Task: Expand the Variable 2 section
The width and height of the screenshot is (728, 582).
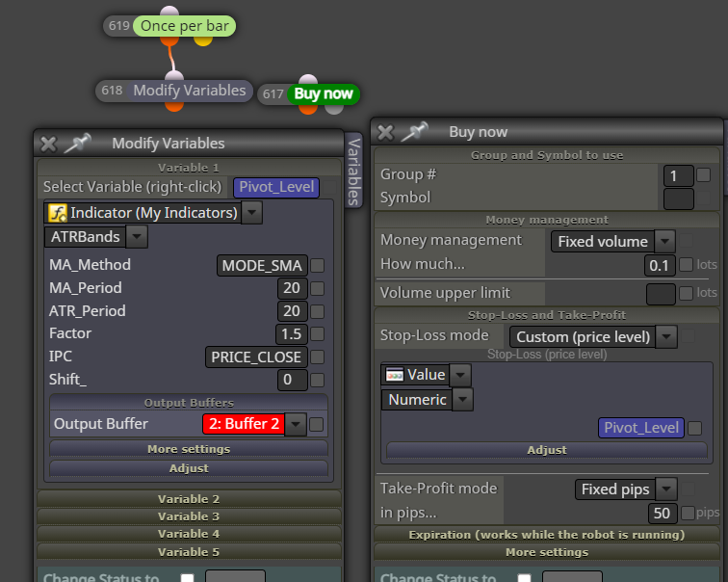Action: coord(189,499)
